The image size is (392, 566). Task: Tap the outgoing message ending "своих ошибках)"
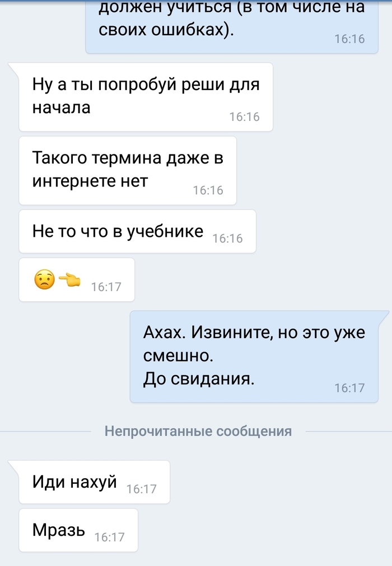(x=232, y=25)
